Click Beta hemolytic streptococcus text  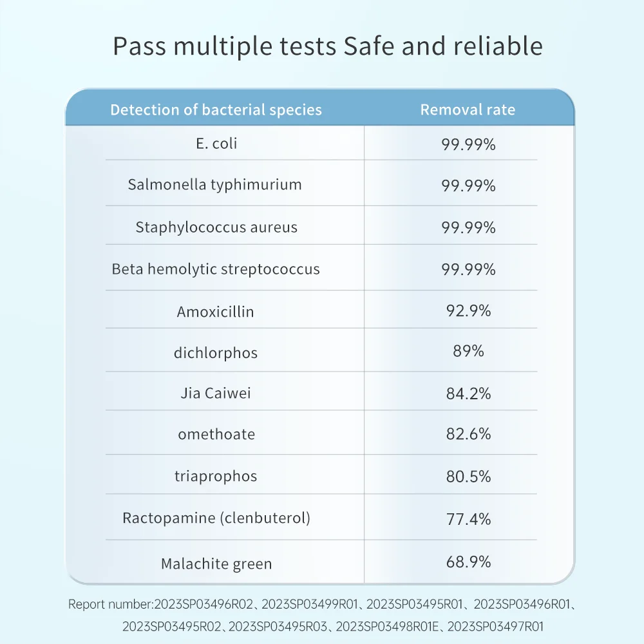(x=216, y=269)
